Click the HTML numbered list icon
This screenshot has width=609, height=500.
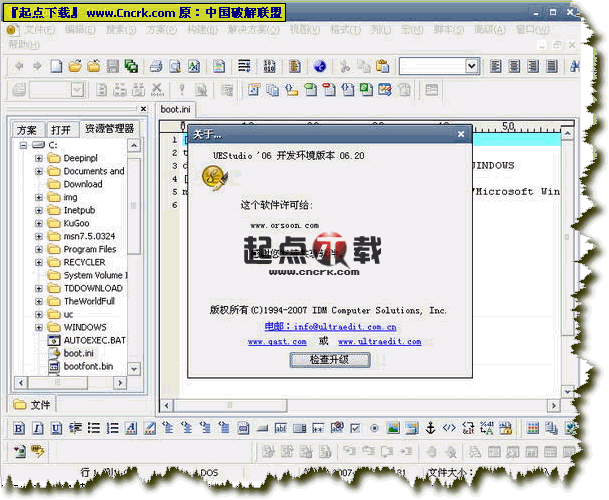click(113, 428)
